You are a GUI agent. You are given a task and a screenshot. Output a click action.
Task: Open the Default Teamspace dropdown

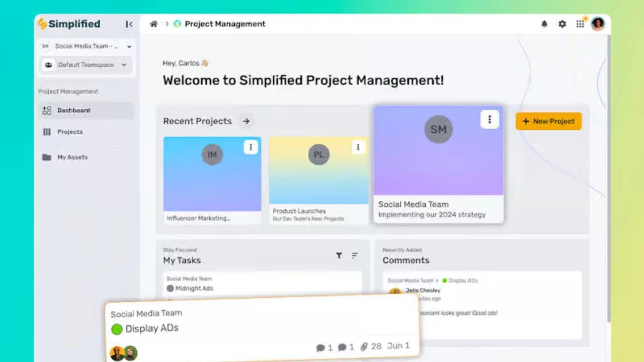[x=124, y=65]
